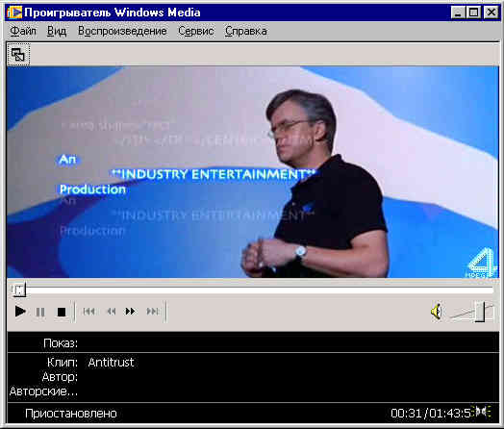The image size is (504, 429).
Task: Click the Авторские... label
Action: (x=43, y=391)
